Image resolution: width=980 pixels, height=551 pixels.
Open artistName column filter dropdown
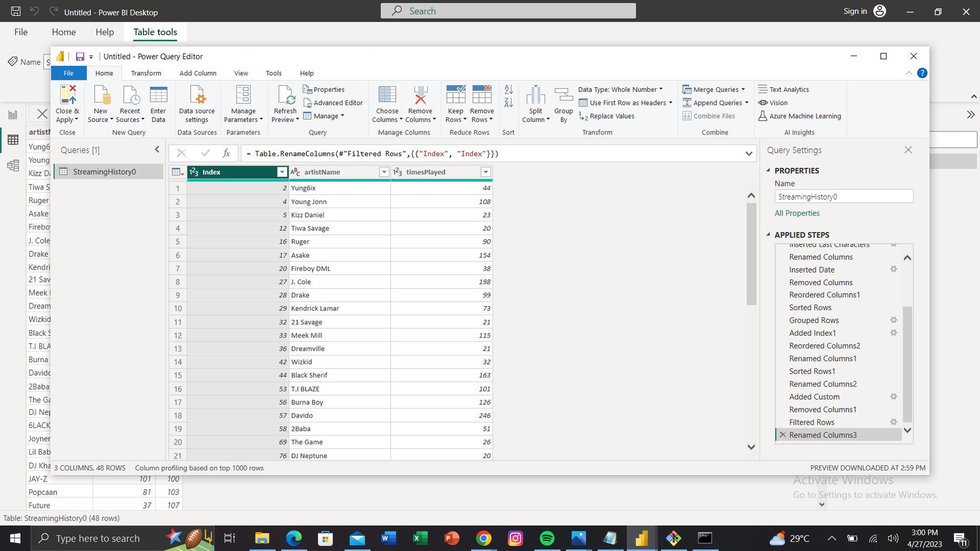pos(384,172)
